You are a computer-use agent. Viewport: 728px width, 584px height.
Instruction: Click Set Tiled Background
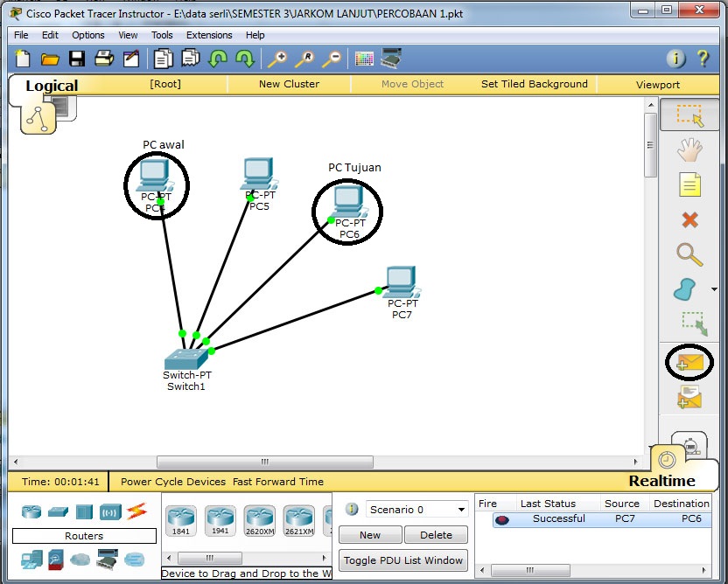[535, 84]
